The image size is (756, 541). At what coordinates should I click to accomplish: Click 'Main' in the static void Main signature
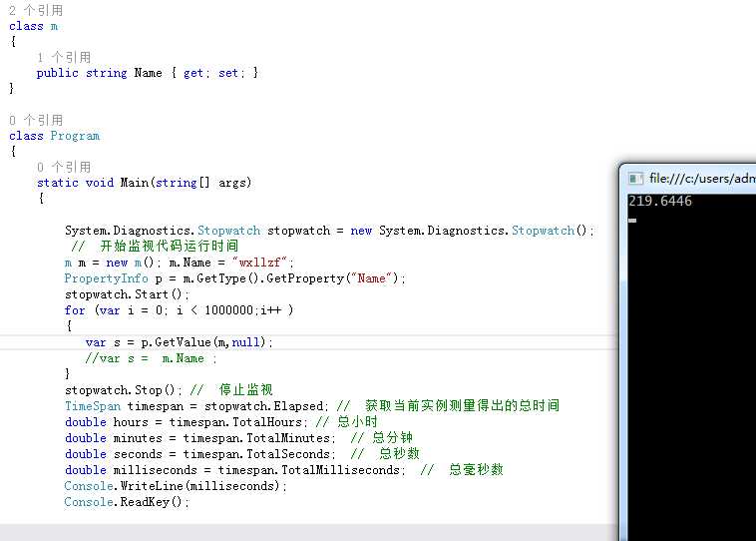[134, 183]
